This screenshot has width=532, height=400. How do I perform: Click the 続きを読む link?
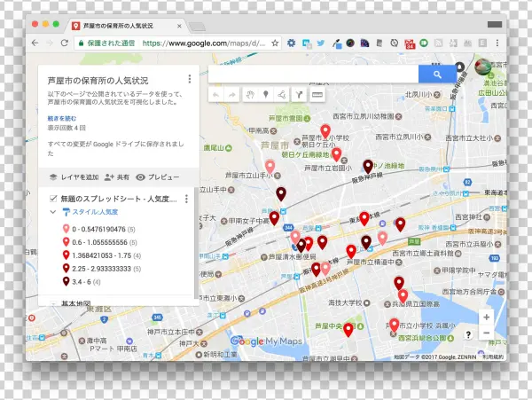click(x=62, y=119)
